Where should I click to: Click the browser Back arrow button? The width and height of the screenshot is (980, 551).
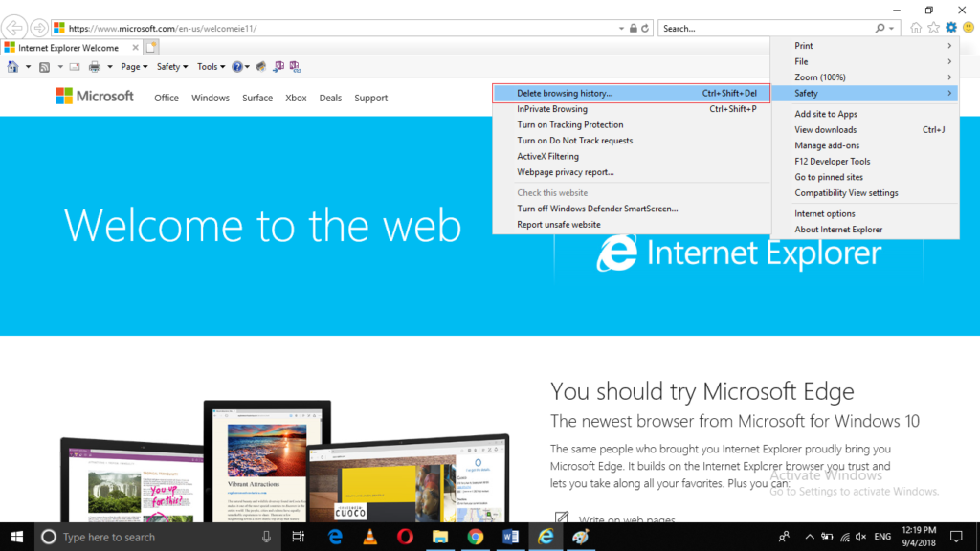coord(14,28)
